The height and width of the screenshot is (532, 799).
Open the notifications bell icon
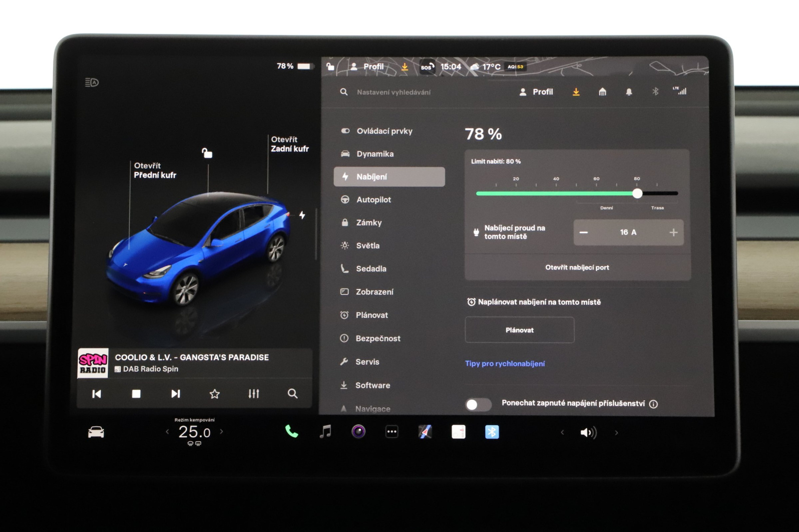pos(629,92)
